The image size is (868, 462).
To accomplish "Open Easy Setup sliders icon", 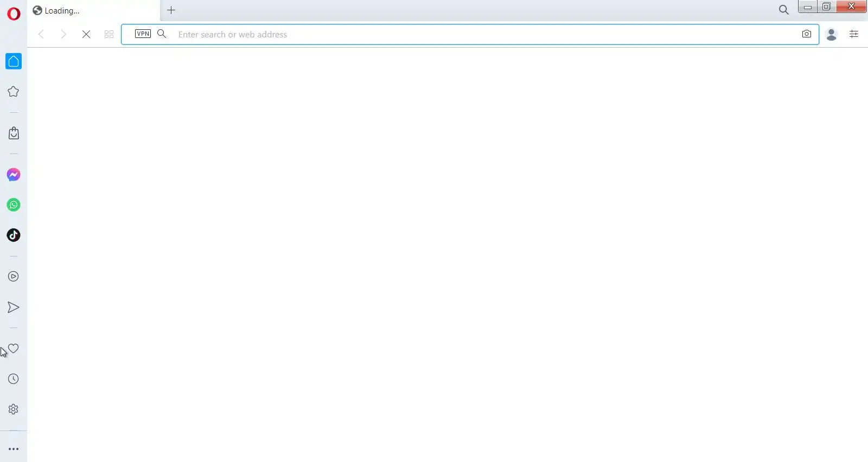I will click(854, 34).
